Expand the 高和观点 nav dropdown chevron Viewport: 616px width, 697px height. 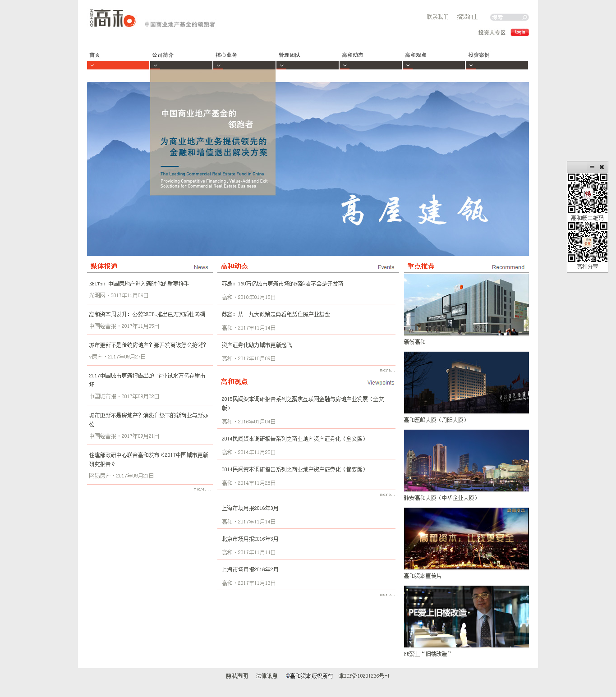coord(408,65)
